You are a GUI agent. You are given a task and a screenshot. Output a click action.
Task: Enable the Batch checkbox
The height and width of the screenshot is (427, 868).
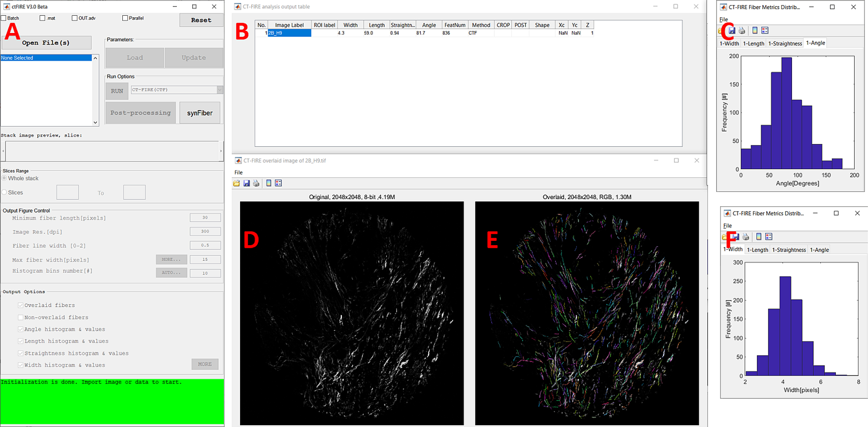pyautogui.click(x=3, y=18)
